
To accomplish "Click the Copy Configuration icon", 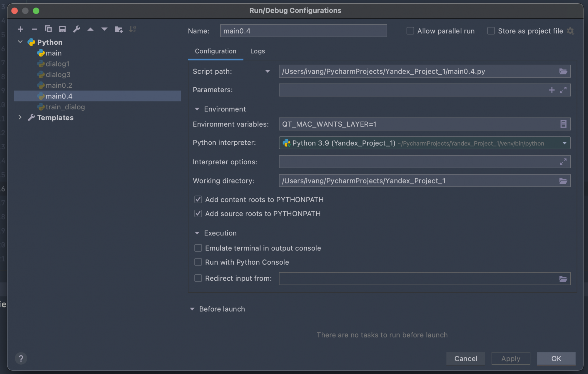I will click(48, 29).
